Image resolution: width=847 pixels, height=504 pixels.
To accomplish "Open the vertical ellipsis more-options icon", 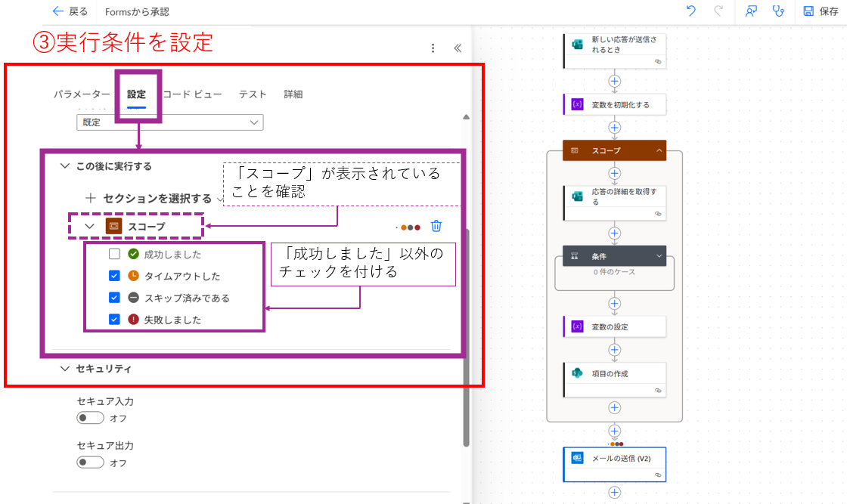I will coord(433,48).
